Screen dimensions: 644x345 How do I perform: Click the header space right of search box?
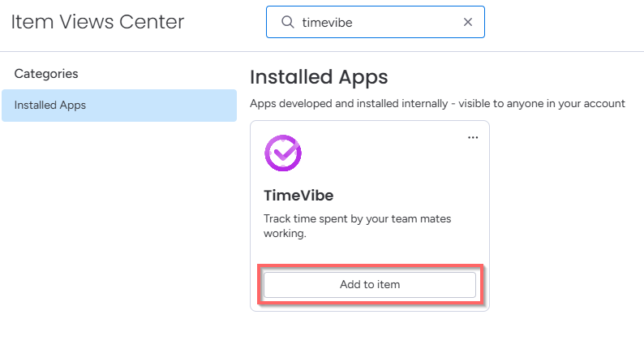click(x=563, y=22)
